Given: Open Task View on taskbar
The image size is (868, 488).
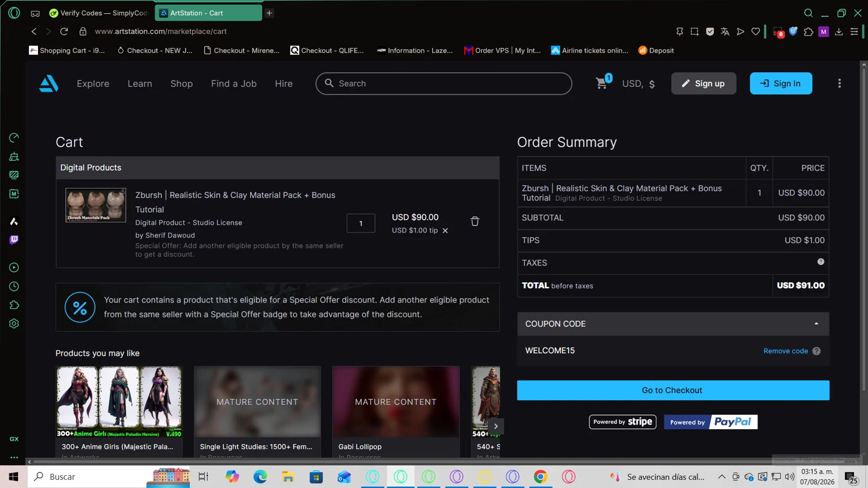Looking at the screenshot, I should click(x=203, y=476).
